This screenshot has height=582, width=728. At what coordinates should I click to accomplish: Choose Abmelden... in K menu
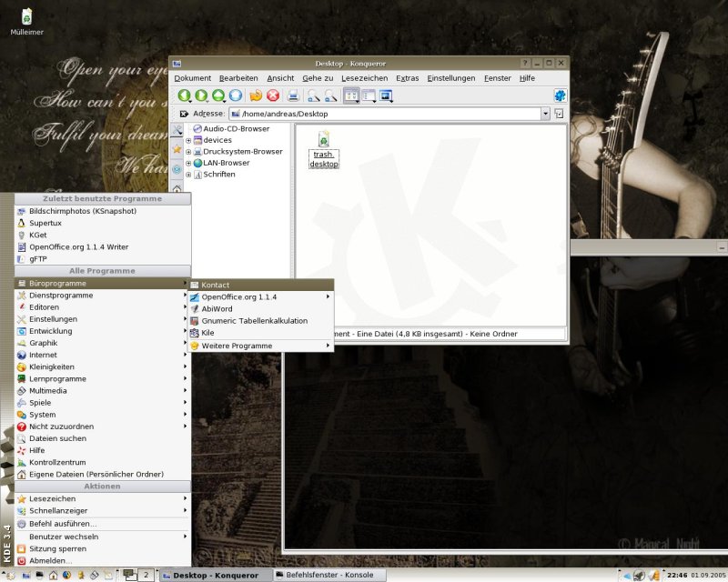point(103,561)
